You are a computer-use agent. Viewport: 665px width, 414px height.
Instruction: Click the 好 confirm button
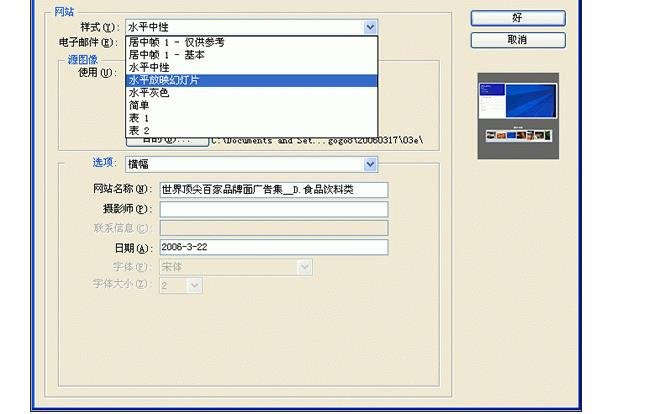click(517, 18)
